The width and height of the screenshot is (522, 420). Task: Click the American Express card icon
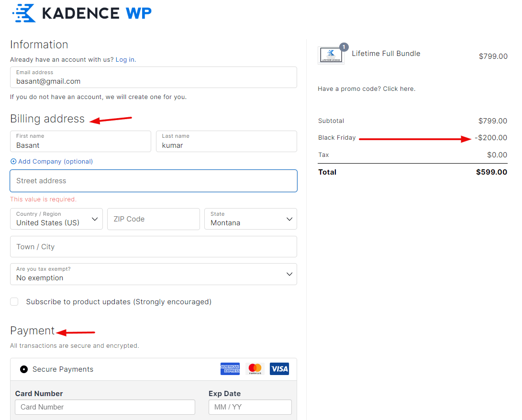click(x=230, y=369)
